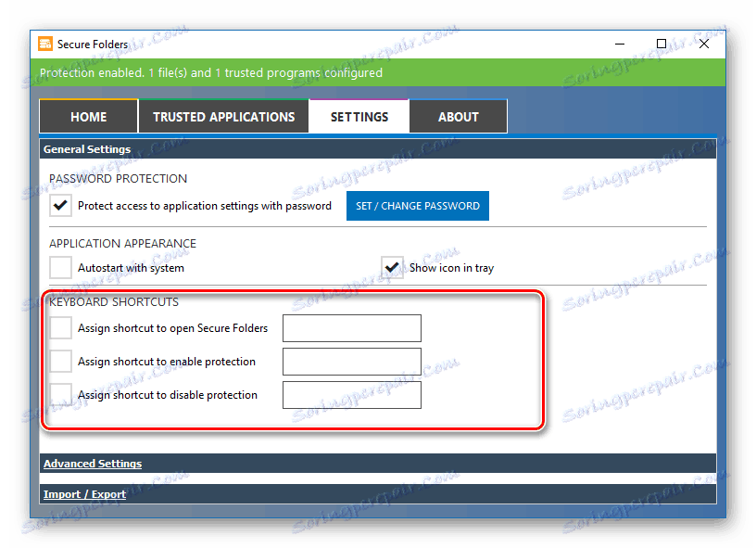Click the PASSWORD PROTECTION heading text
This screenshot has height=548, width=756.
click(x=119, y=178)
